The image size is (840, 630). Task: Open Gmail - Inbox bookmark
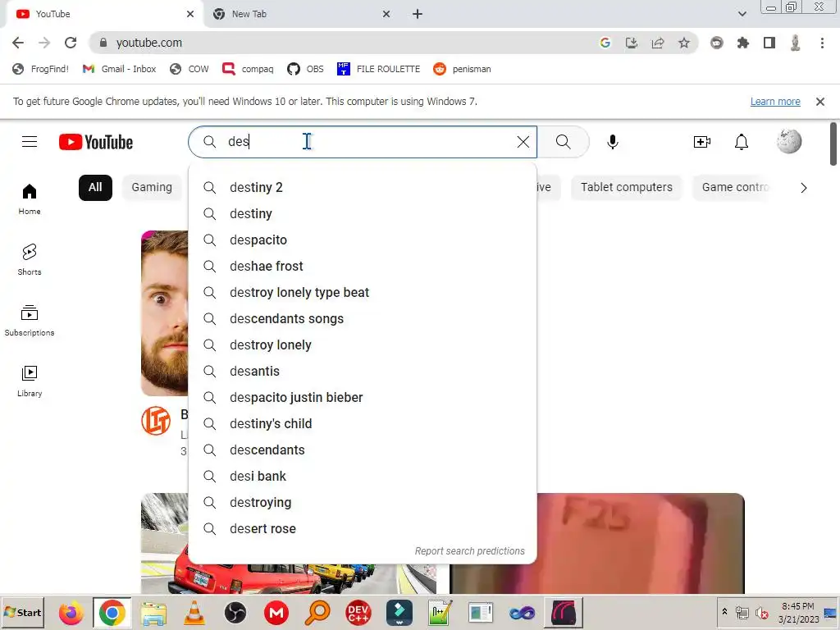[119, 69]
